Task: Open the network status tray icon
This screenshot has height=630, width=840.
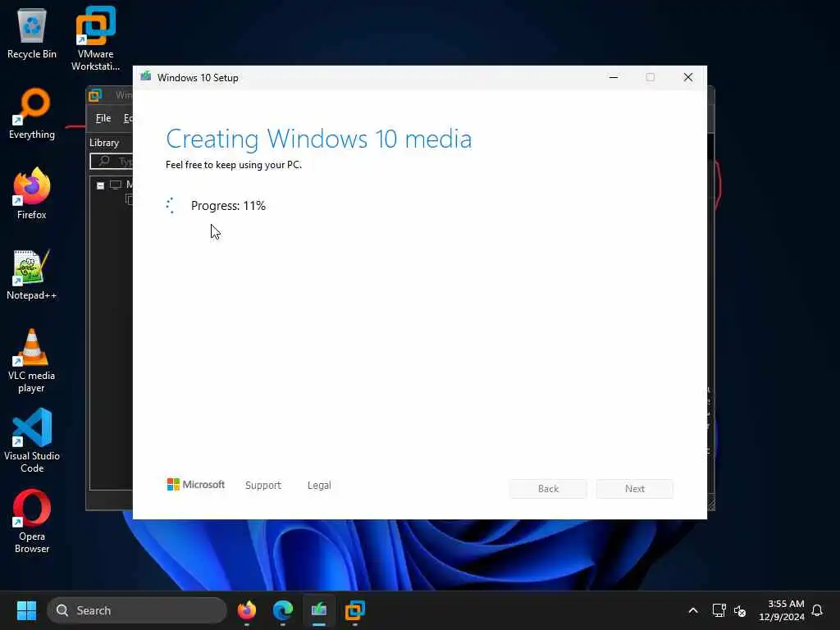Action: pos(719,610)
